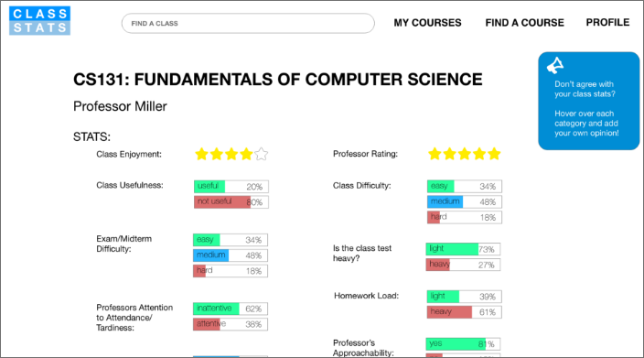Click the 'heavy' 61% Homework Load bar
644x358 pixels.
tap(465, 312)
